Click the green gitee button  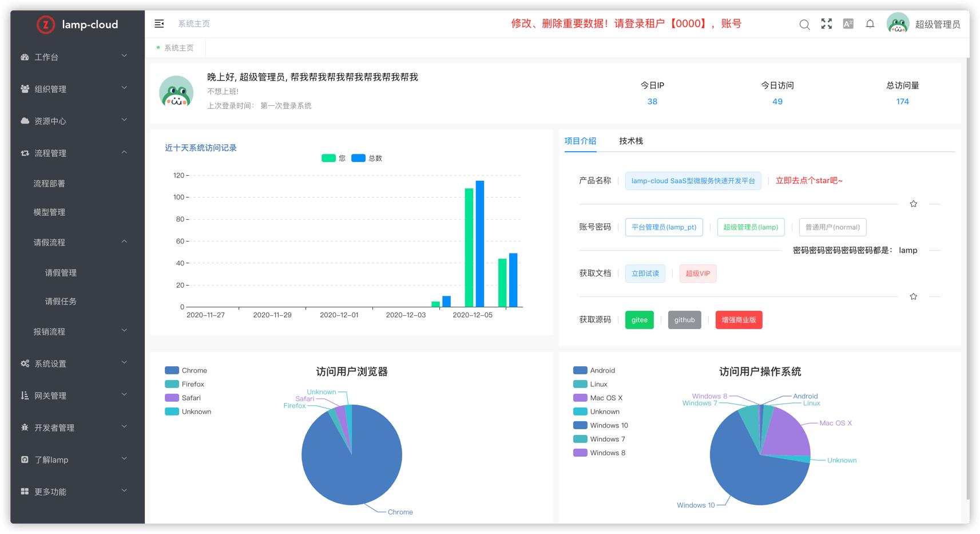(x=639, y=320)
